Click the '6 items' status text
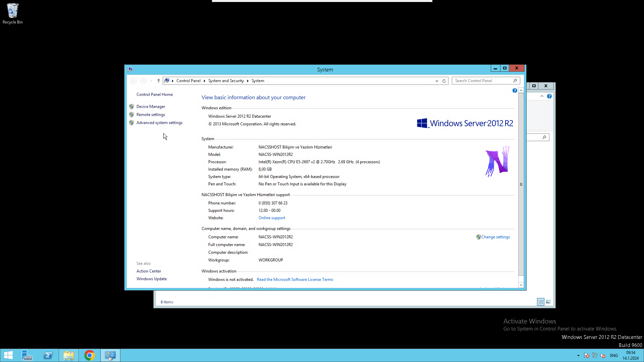 (167, 302)
